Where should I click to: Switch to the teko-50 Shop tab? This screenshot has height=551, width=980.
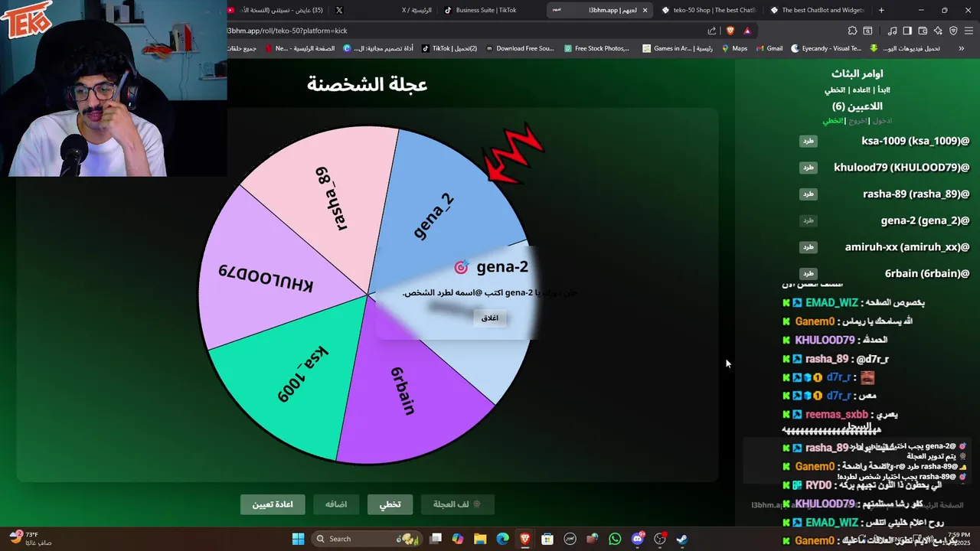tap(709, 10)
